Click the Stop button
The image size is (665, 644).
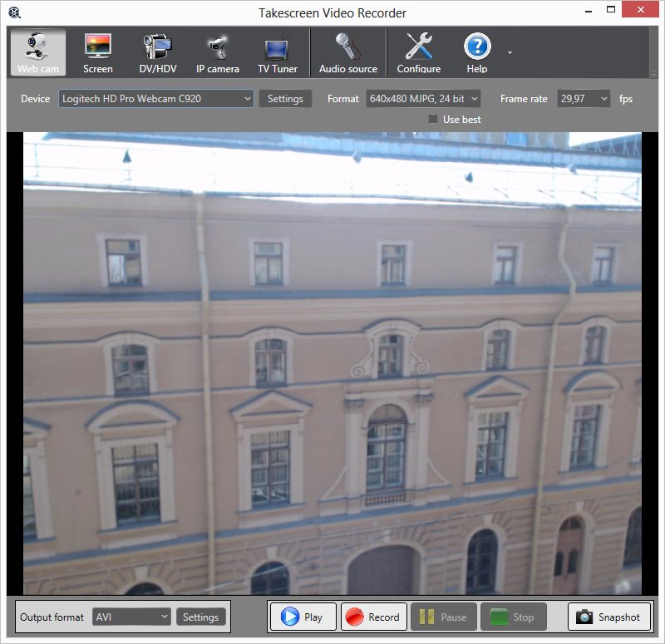click(x=514, y=617)
